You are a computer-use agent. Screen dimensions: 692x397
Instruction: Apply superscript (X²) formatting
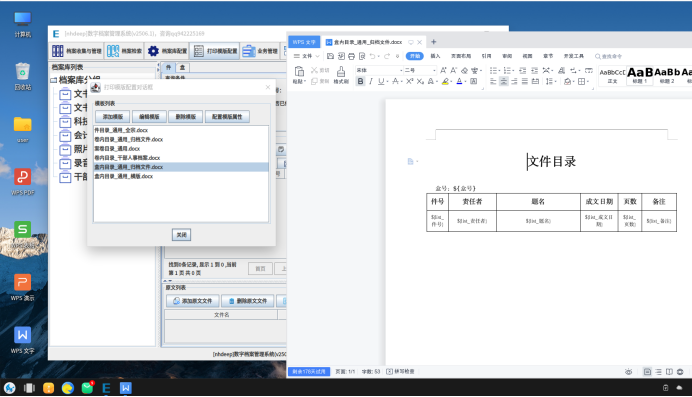[x=410, y=81]
